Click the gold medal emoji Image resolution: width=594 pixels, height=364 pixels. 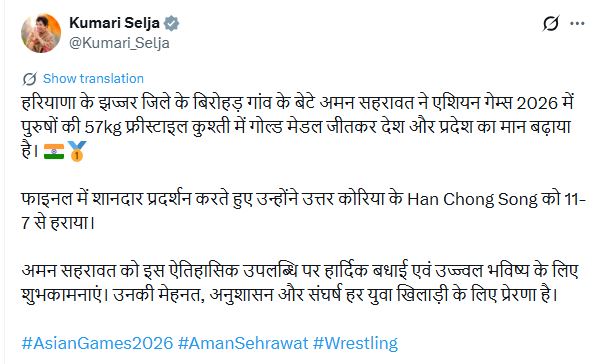pos(77,151)
